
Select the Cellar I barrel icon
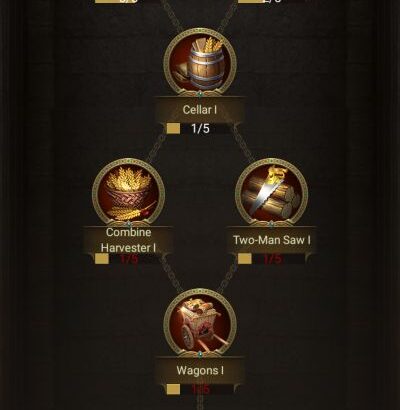tap(200, 63)
